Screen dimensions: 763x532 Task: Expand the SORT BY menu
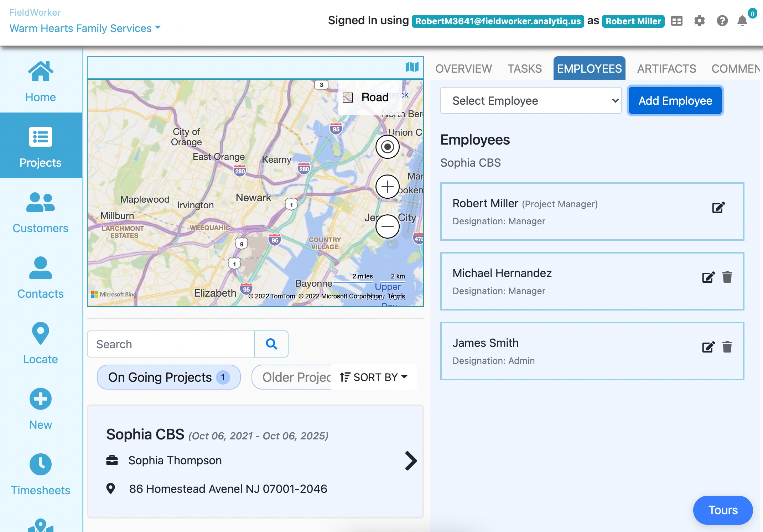pyautogui.click(x=374, y=377)
